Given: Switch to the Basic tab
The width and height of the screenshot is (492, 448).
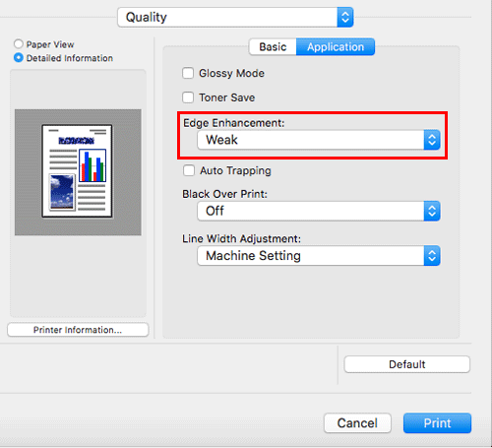Looking at the screenshot, I should tap(273, 47).
